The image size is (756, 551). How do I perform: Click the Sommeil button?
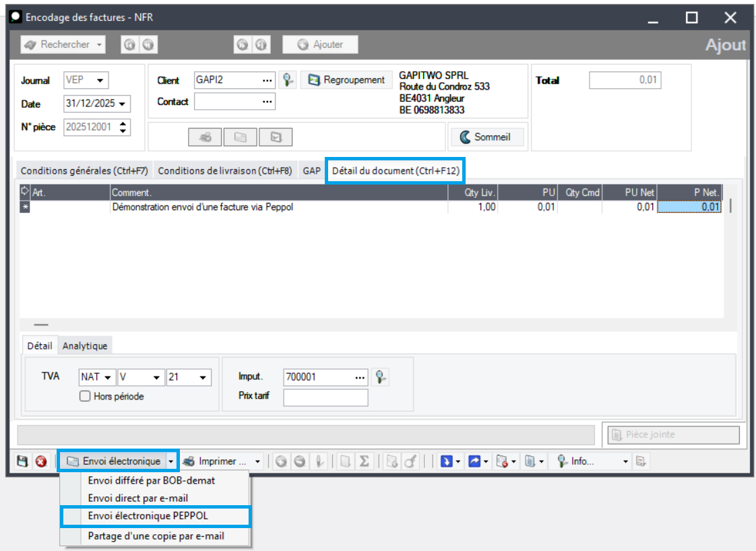click(x=485, y=137)
